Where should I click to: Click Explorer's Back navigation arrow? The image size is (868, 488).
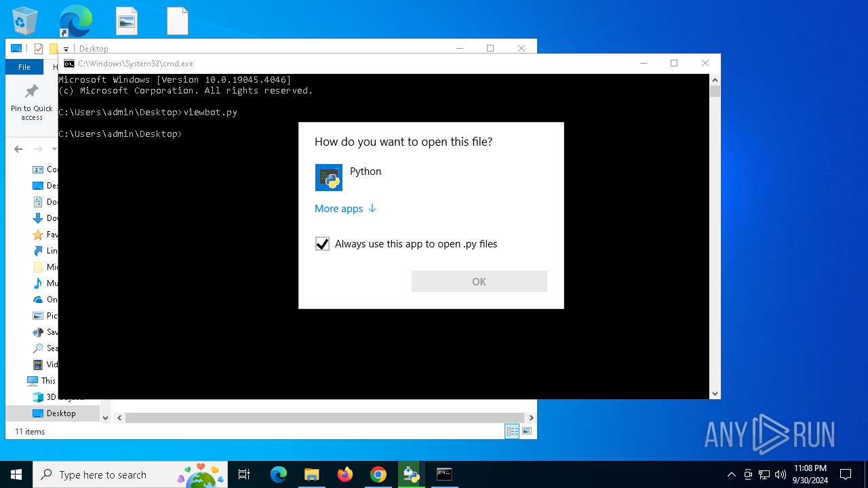click(18, 149)
